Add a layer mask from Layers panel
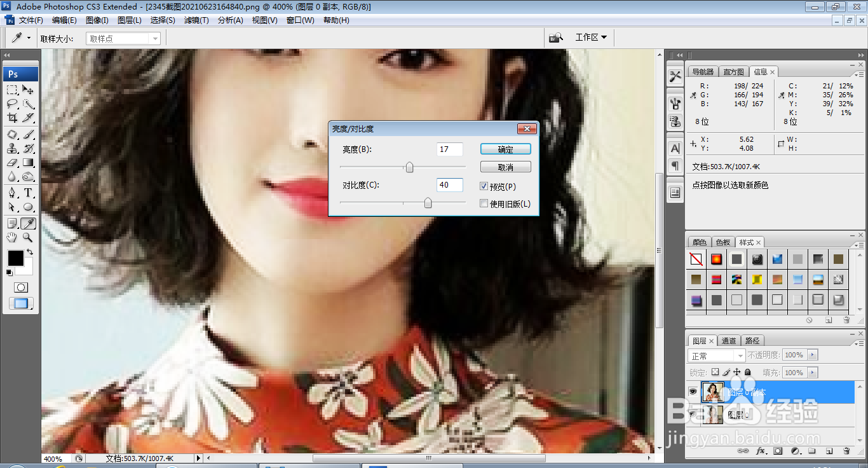The height and width of the screenshot is (468, 868). click(x=778, y=451)
